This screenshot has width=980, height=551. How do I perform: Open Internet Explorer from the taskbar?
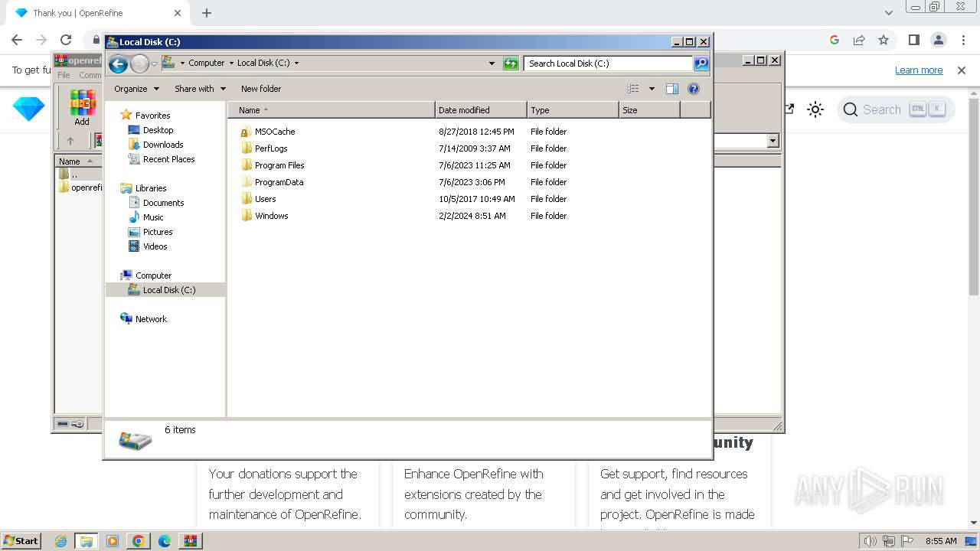(60, 541)
